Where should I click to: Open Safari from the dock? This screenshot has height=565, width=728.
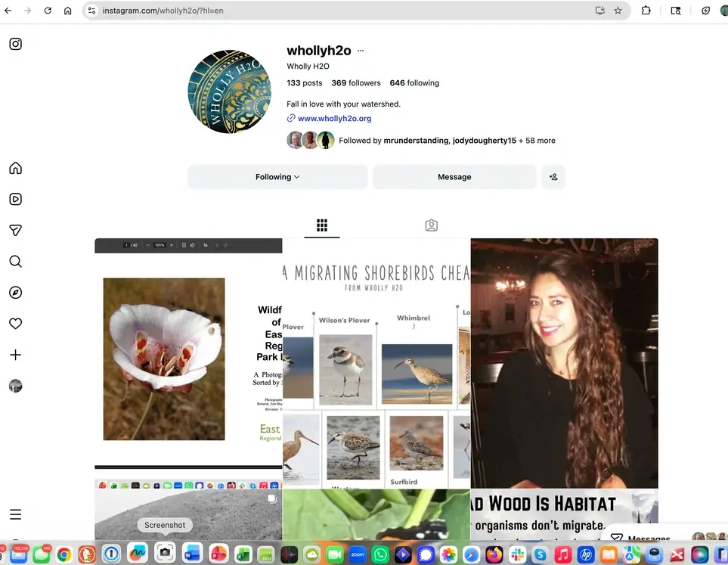coord(471,554)
